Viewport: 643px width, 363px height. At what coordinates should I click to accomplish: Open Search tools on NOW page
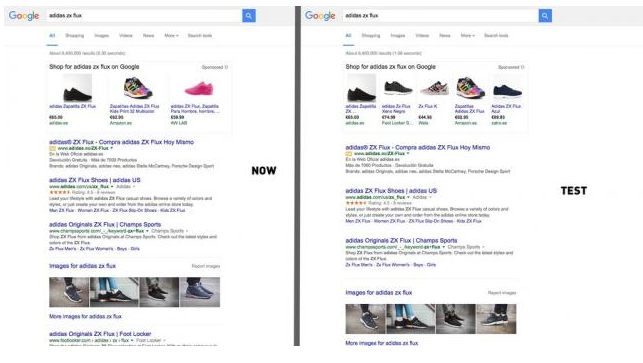tap(200, 36)
